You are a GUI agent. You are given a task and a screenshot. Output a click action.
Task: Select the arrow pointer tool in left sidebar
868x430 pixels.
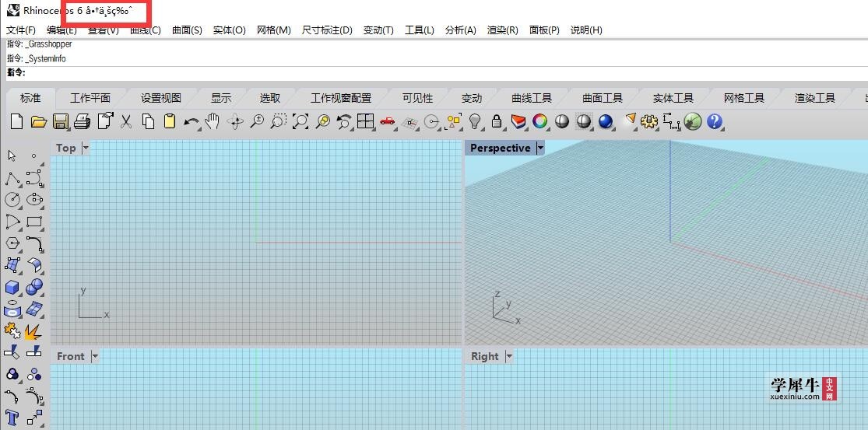click(x=12, y=156)
